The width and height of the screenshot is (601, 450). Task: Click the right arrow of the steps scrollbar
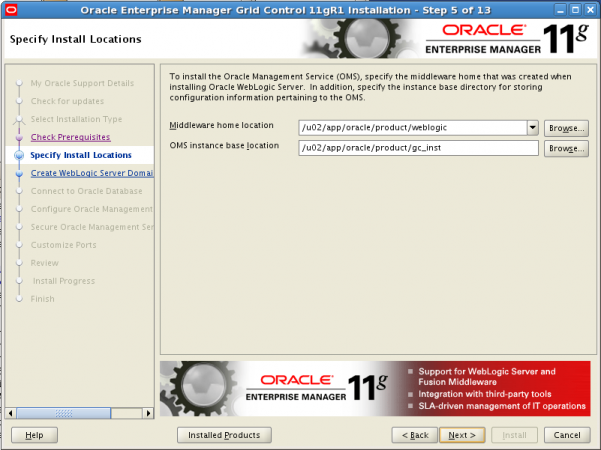[x=148, y=413]
